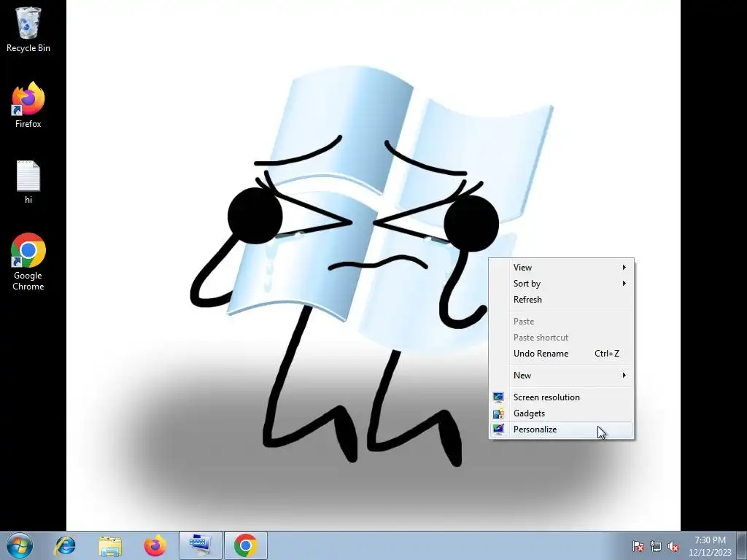Switch to the Chrome taskbar window
The height and width of the screenshot is (560, 747).
[246, 545]
